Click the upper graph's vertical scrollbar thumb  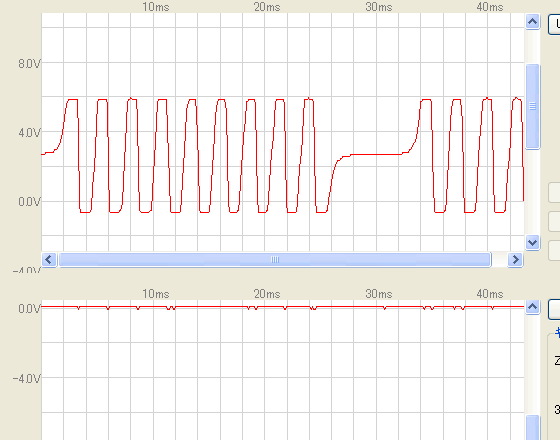point(532,106)
